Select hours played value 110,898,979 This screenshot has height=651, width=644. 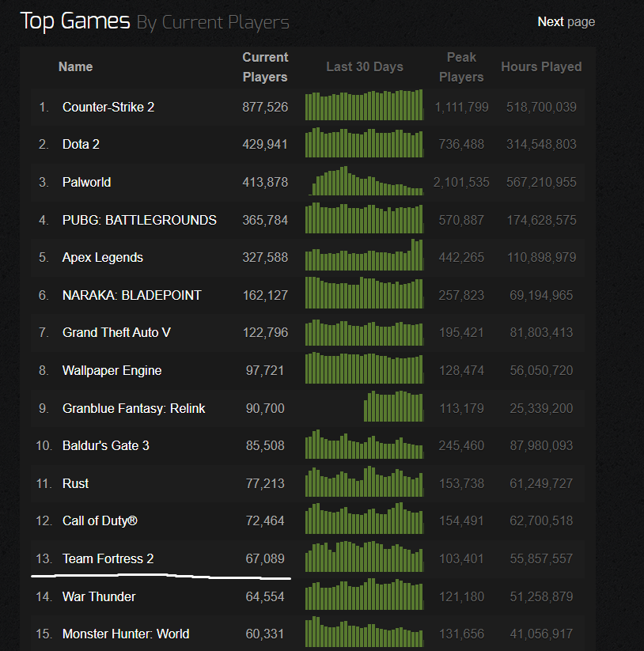tap(541, 257)
